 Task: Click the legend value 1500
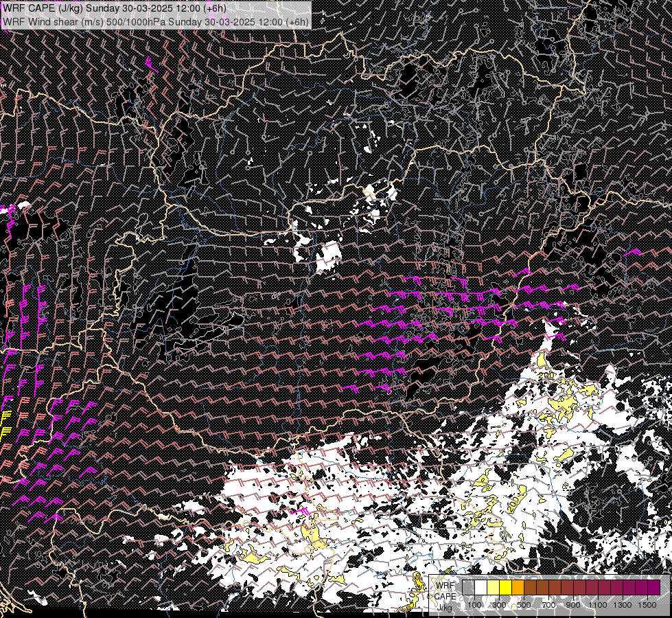pos(647,605)
